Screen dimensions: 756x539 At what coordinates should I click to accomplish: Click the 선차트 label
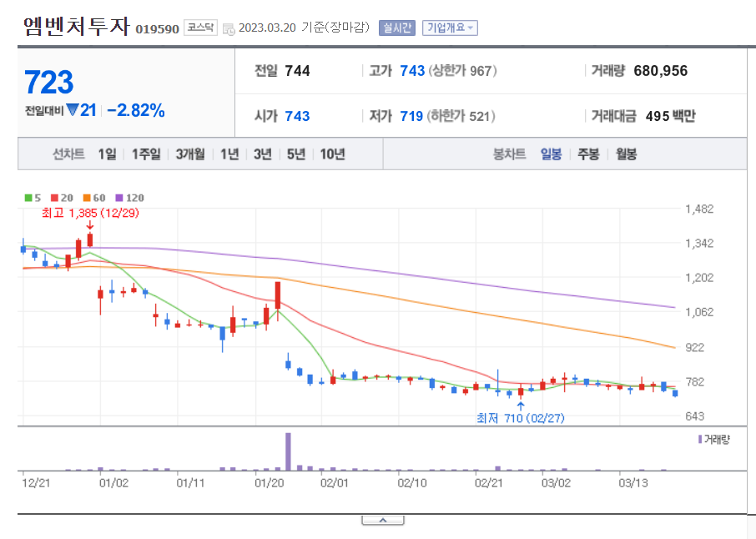point(68,154)
